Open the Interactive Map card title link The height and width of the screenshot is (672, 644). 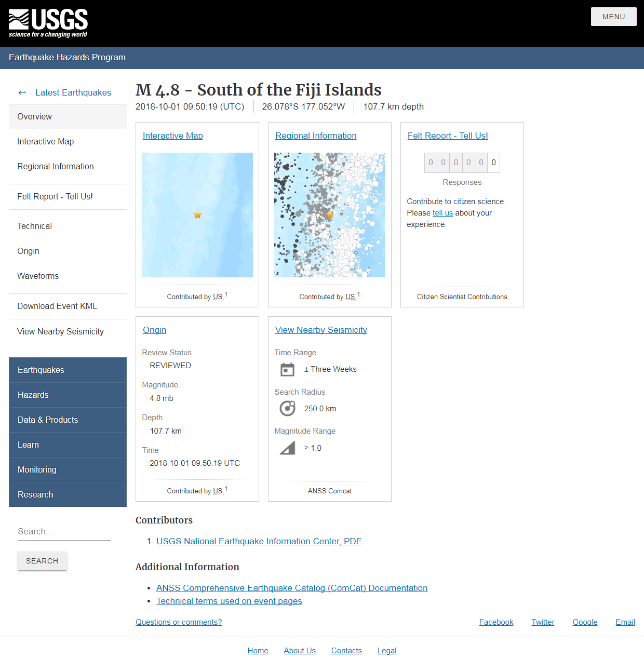[173, 136]
